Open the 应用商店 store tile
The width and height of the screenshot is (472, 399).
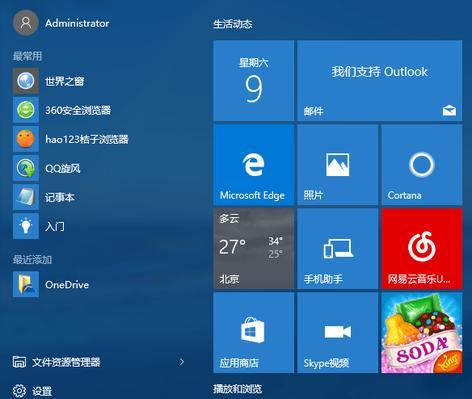(x=254, y=333)
